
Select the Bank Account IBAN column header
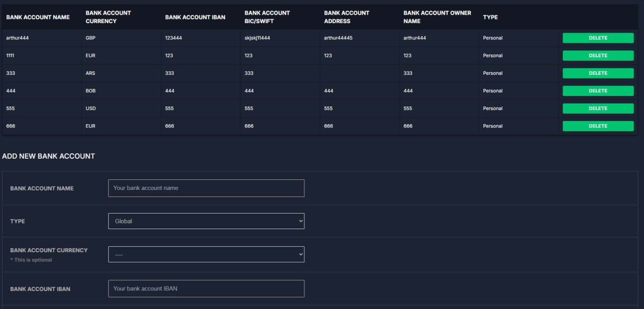tap(195, 17)
